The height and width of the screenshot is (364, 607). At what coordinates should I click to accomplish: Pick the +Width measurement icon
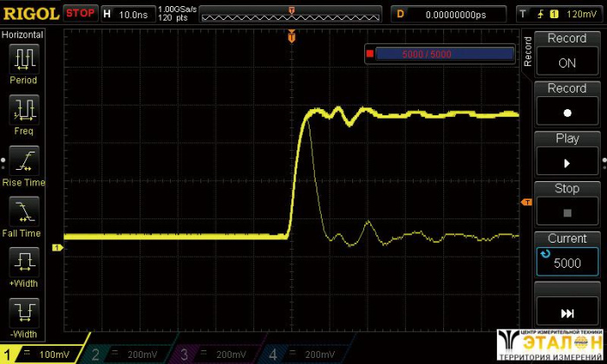23,263
